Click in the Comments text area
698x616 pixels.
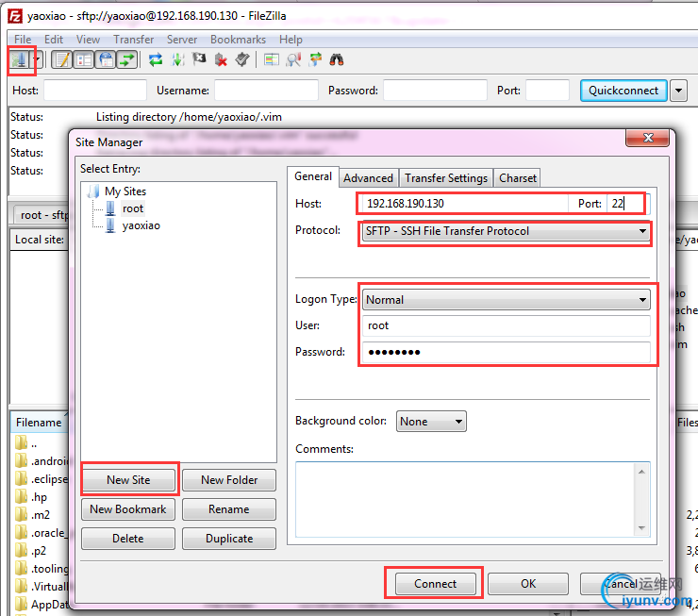tap(465, 499)
